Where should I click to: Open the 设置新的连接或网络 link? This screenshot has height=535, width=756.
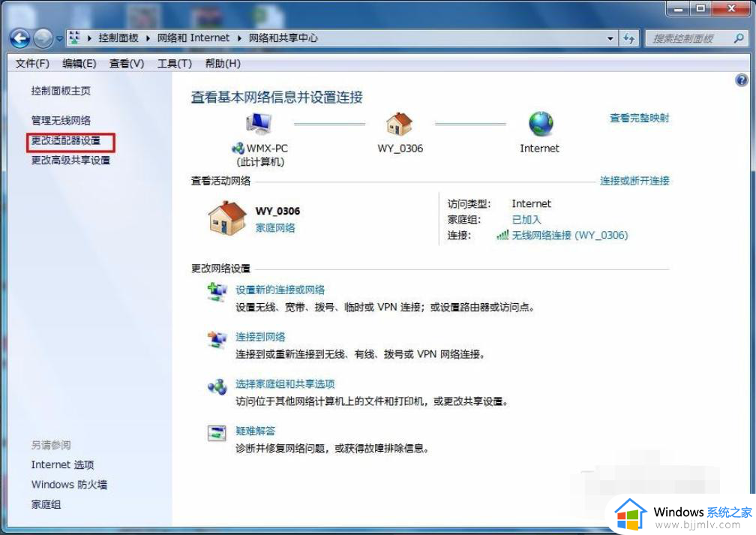pyautogui.click(x=280, y=290)
